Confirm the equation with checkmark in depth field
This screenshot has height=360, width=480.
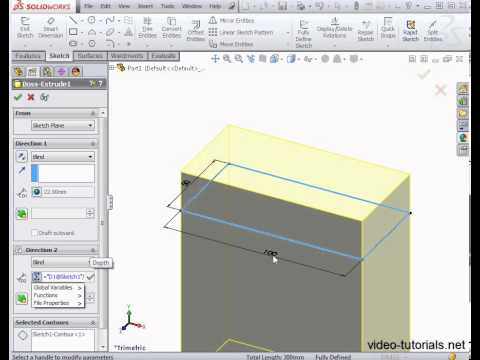coord(90,276)
